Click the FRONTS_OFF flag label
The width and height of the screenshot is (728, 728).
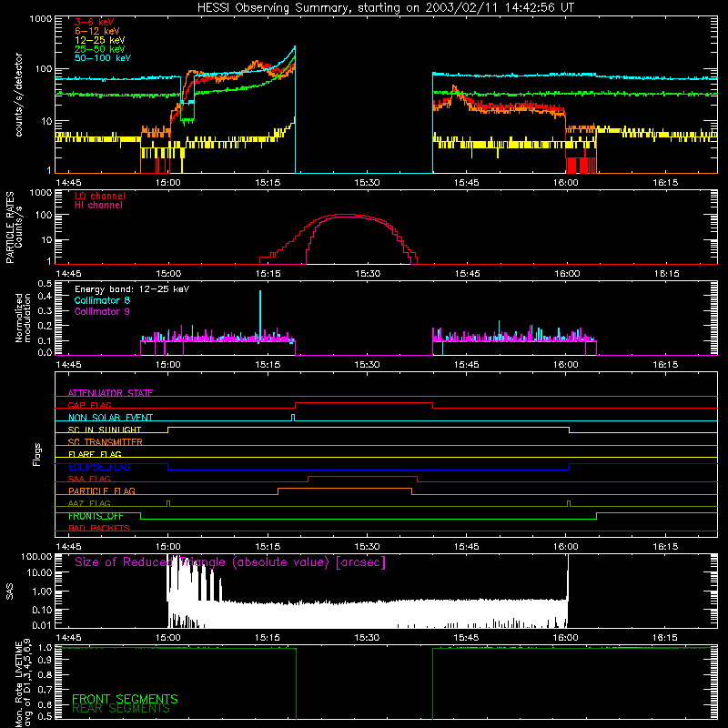96,516
